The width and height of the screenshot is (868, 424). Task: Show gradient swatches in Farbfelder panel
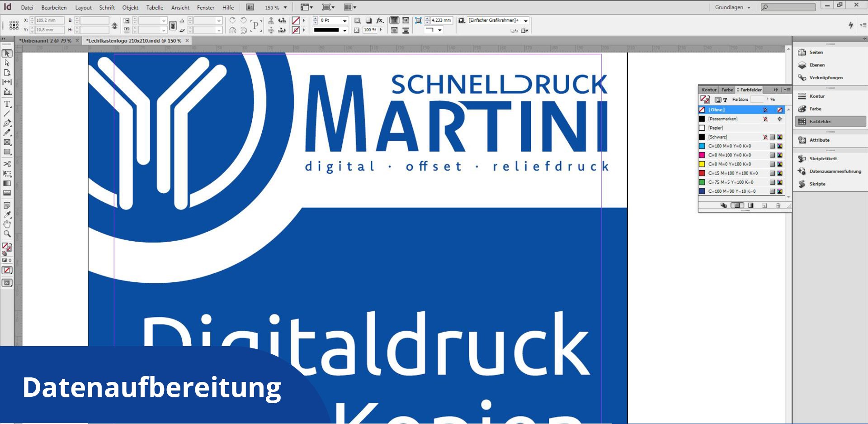(x=751, y=205)
